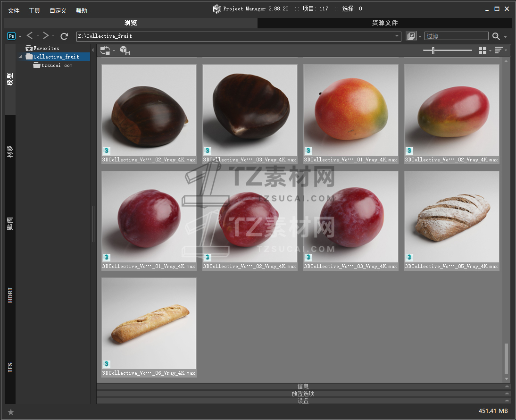The image size is (516, 420).
Task: Click in the 过滤 filter input field
Action: pyautogui.click(x=456, y=36)
